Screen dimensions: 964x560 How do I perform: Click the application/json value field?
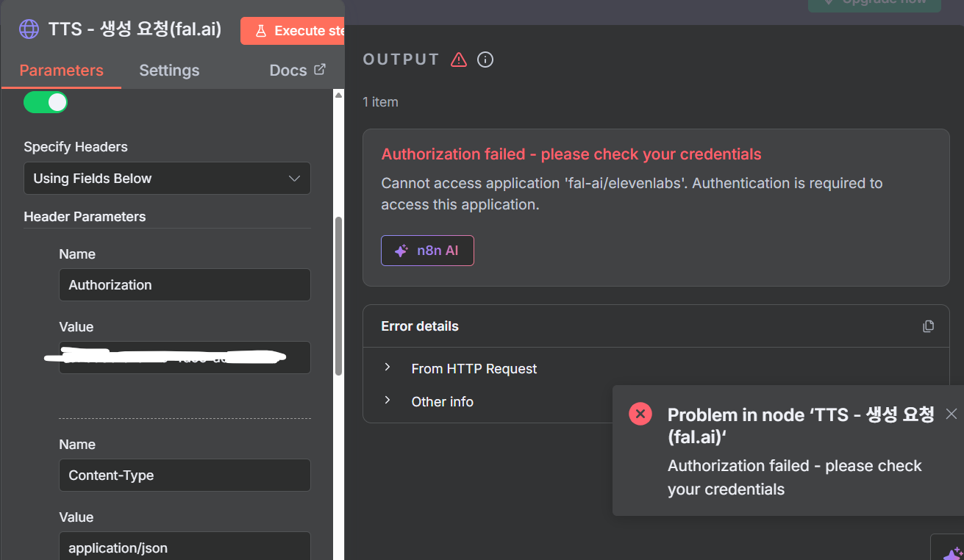185,548
